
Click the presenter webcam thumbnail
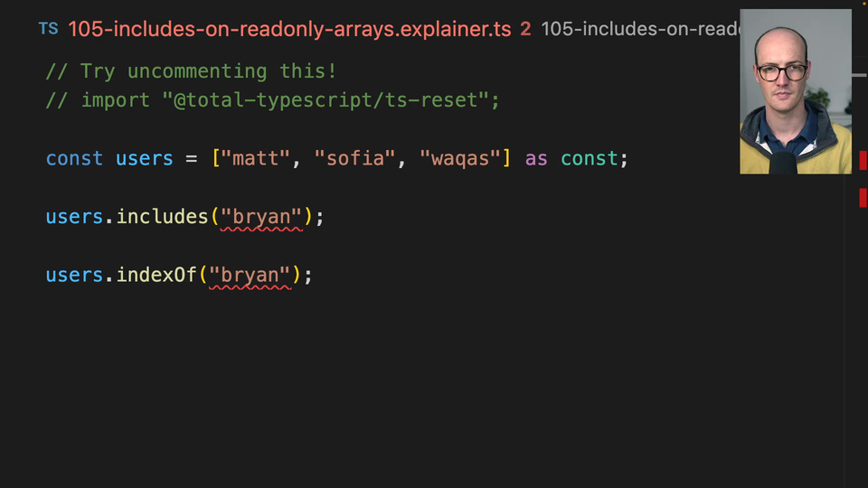pos(795,91)
